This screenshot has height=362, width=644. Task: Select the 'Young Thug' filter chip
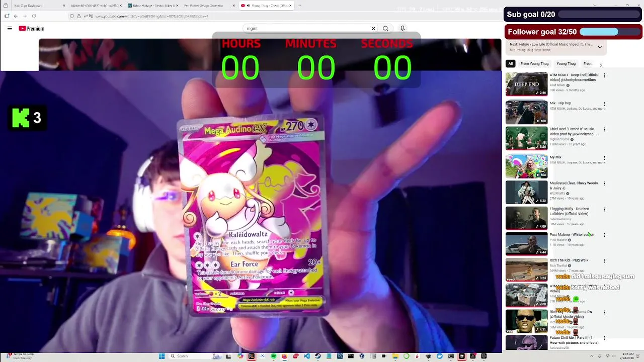coord(566,64)
